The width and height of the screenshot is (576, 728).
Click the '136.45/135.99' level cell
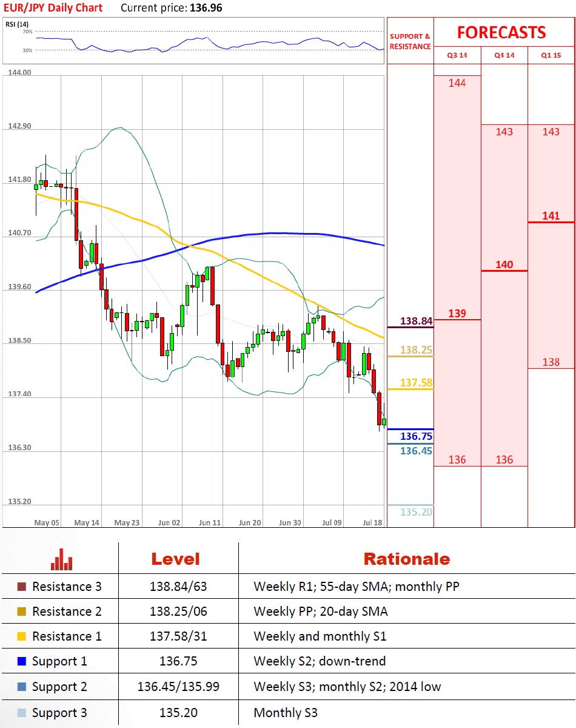point(178,687)
